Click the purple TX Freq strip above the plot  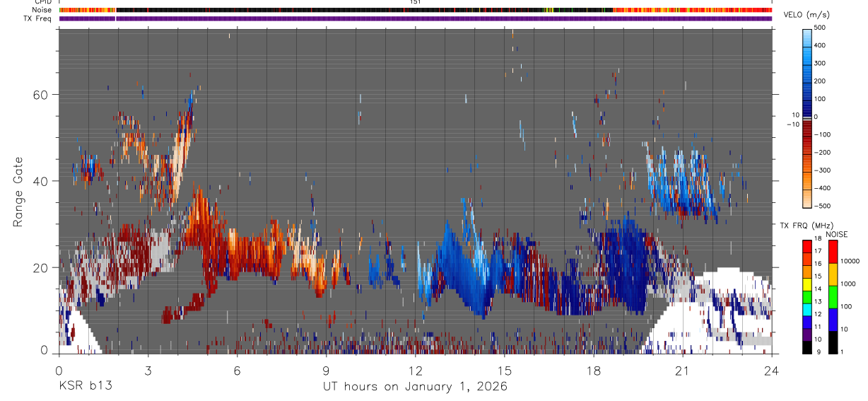(416, 18)
